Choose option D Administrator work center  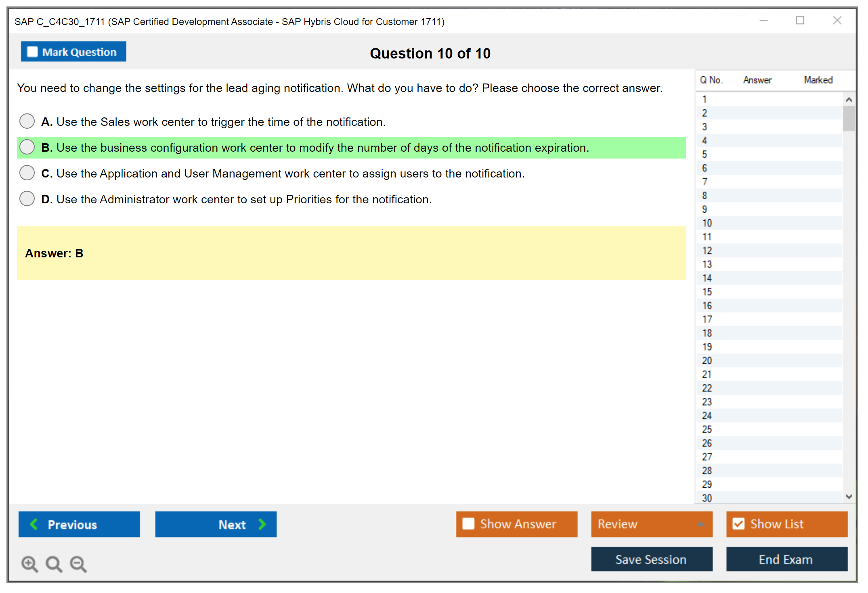(27, 198)
